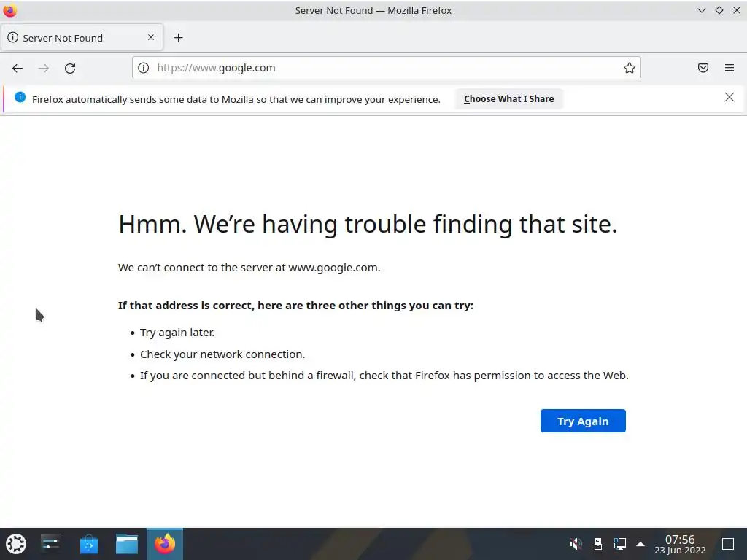Screen dimensions: 747x560
Task: Bookmark this page with the star icon
Action: click(x=630, y=68)
